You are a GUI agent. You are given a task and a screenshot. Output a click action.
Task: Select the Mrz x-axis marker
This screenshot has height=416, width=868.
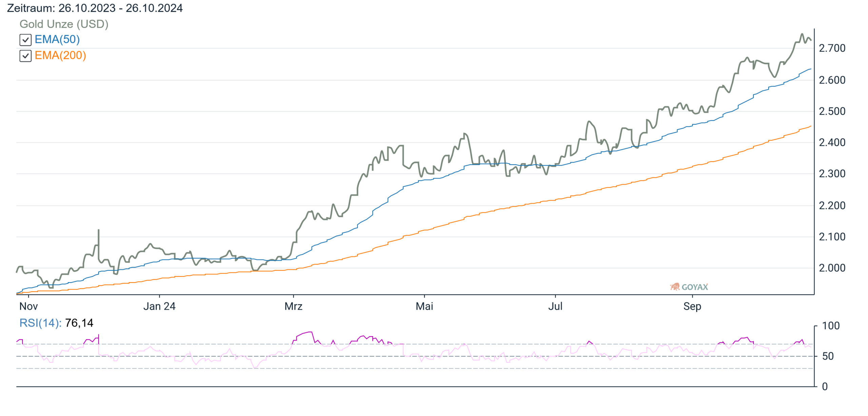point(293,306)
